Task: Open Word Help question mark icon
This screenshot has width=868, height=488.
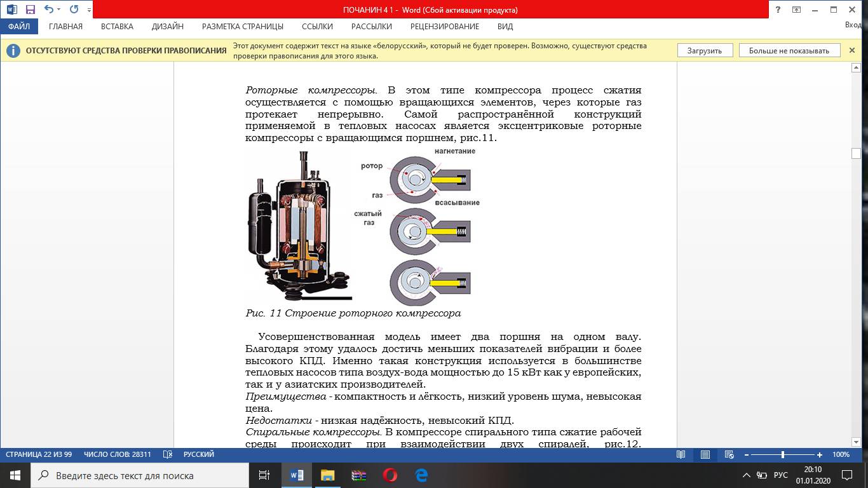Action: point(778,10)
